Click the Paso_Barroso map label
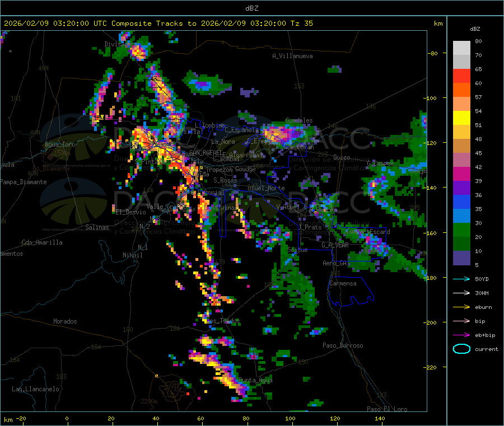Viewport: 504px width, 426px height. tap(343, 345)
